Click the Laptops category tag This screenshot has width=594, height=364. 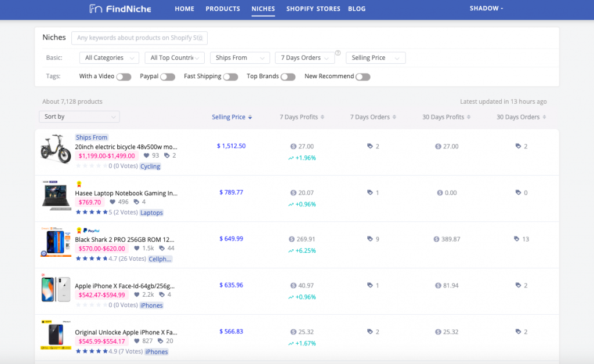(x=151, y=213)
